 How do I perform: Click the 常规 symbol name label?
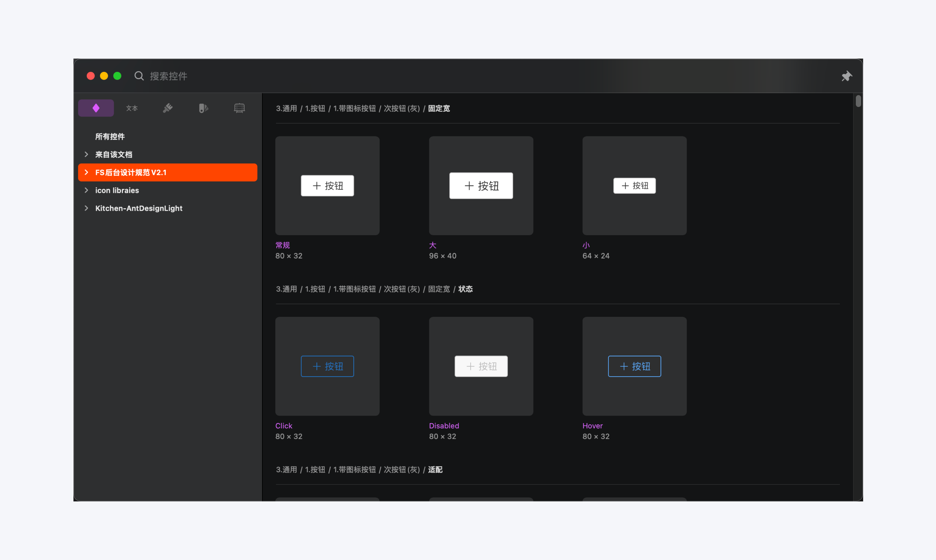pyautogui.click(x=283, y=245)
